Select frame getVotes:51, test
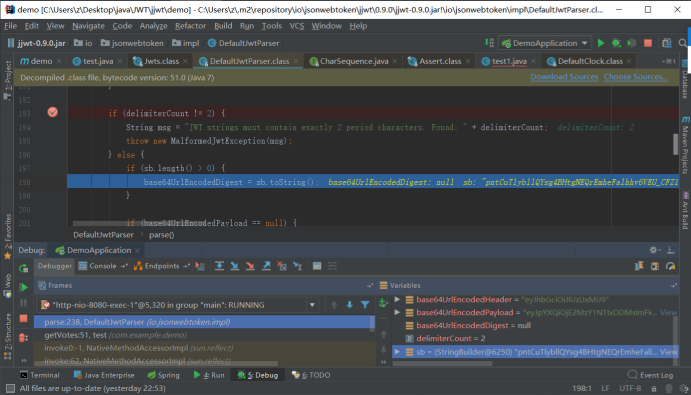 tap(204, 335)
